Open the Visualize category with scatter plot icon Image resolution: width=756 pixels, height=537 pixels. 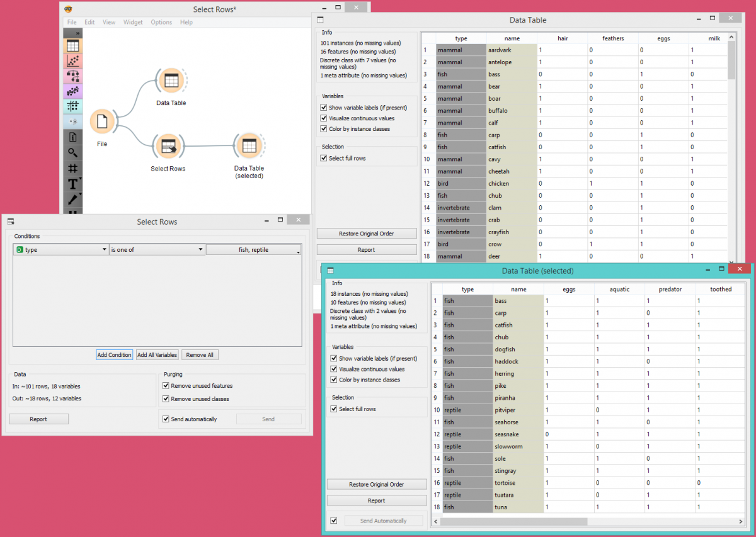pos(72,61)
